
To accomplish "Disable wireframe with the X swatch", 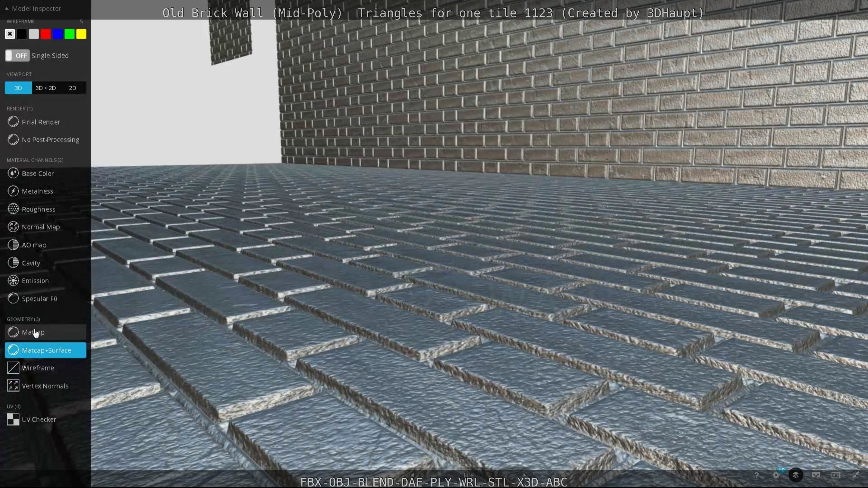I will (x=10, y=34).
